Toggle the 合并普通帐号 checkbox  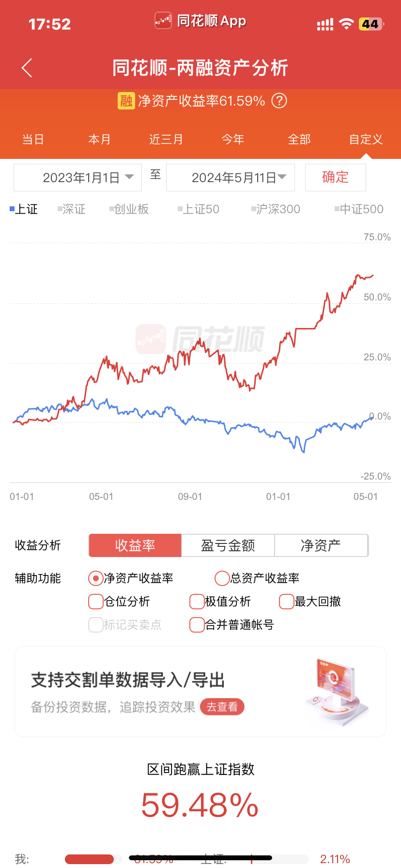pos(197,625)
